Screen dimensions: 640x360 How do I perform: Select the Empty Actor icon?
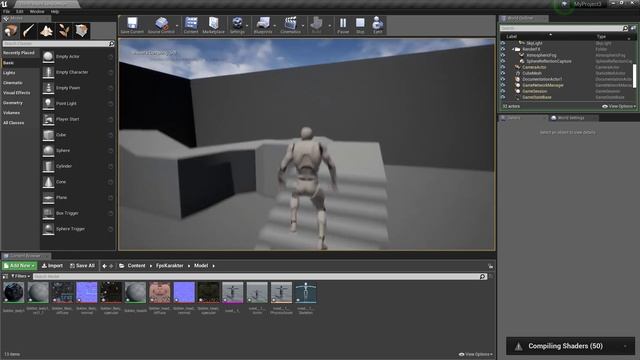tap(48, 57)
